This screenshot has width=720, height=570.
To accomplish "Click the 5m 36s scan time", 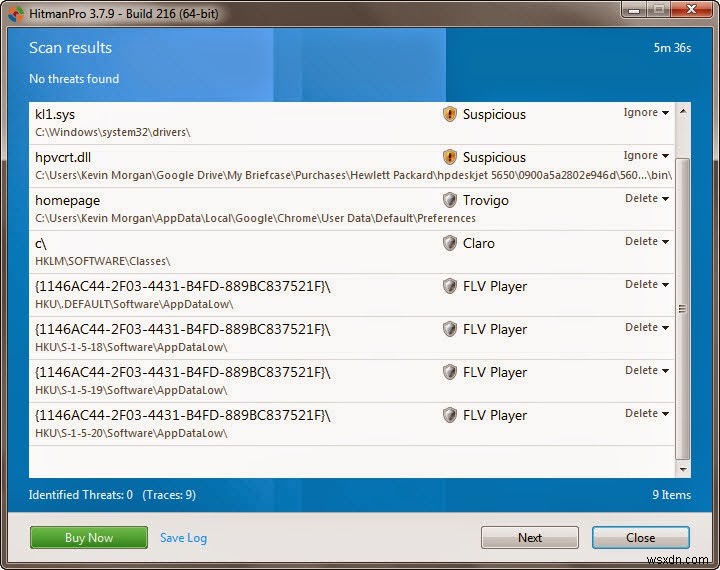I will (672, 48).
